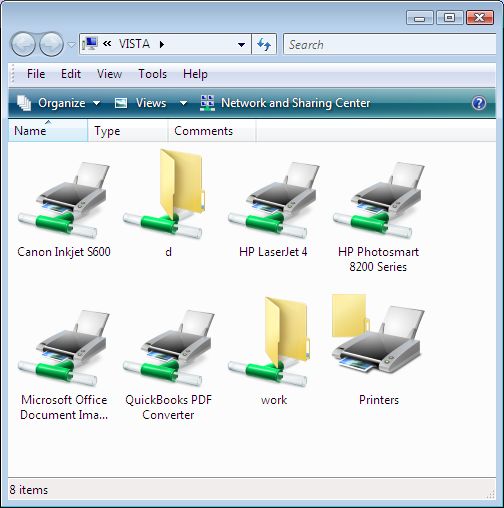Select the Printers folder icon
This screenshot has width=504, height=508.
378,333
